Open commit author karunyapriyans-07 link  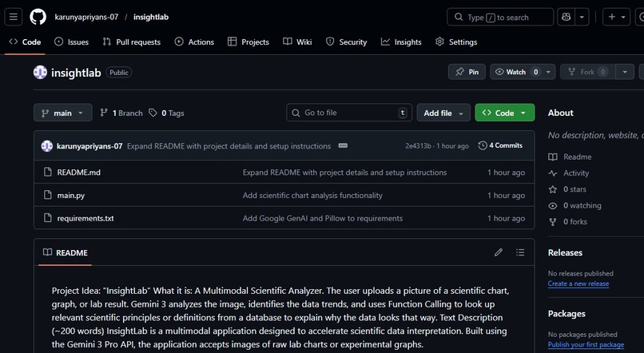(x=89, y=146)
